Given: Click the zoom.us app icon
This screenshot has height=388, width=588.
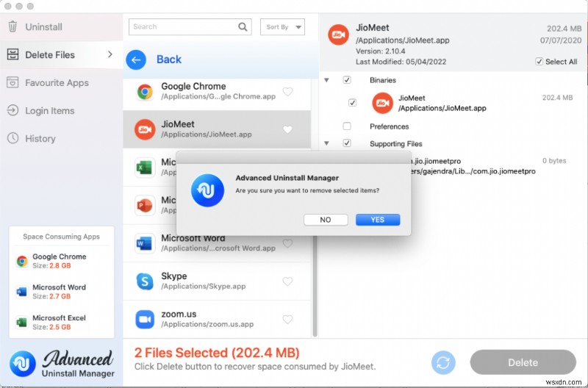Looking at the screenshot, I should pos(145,319).
